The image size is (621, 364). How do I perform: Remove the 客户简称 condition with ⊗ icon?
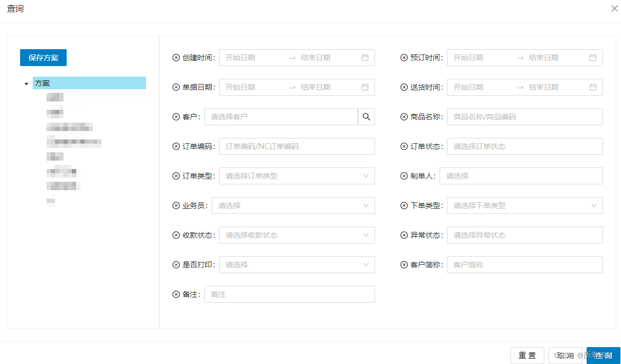pos(404,264)
